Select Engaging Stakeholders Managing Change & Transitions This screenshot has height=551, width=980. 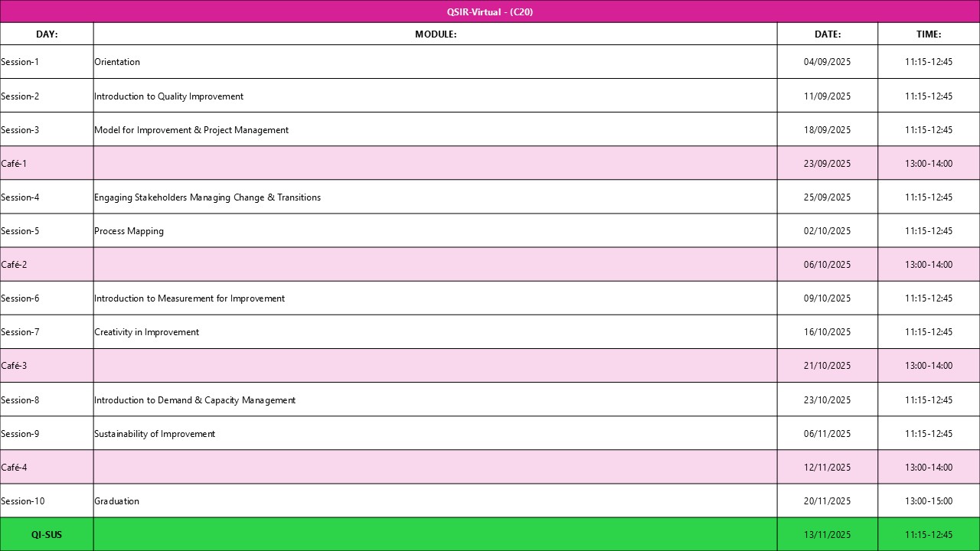(x=207, y=197)
